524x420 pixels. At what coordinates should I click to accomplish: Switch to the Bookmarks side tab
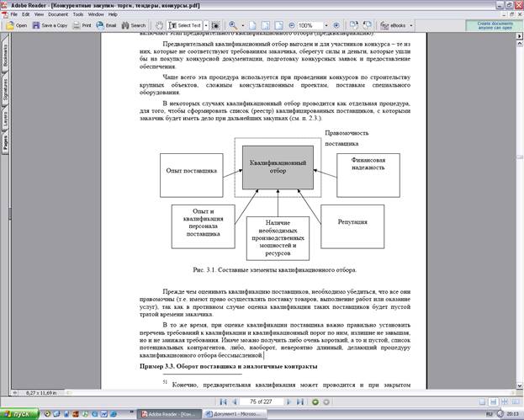[5, 55]
